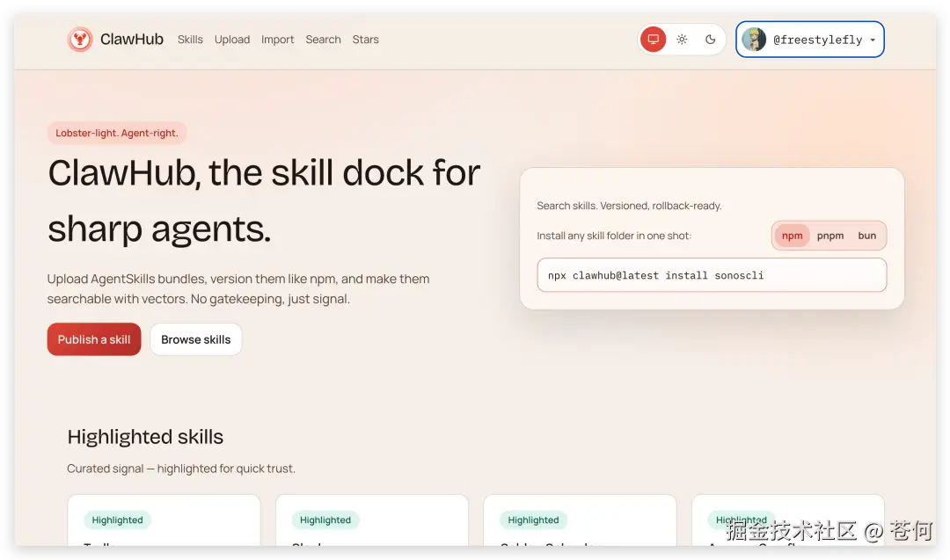Image resolution: width=950 pixels, height=560 pixels.
Task: Click the freestylefly user avatar
Action: click(754, 40)
